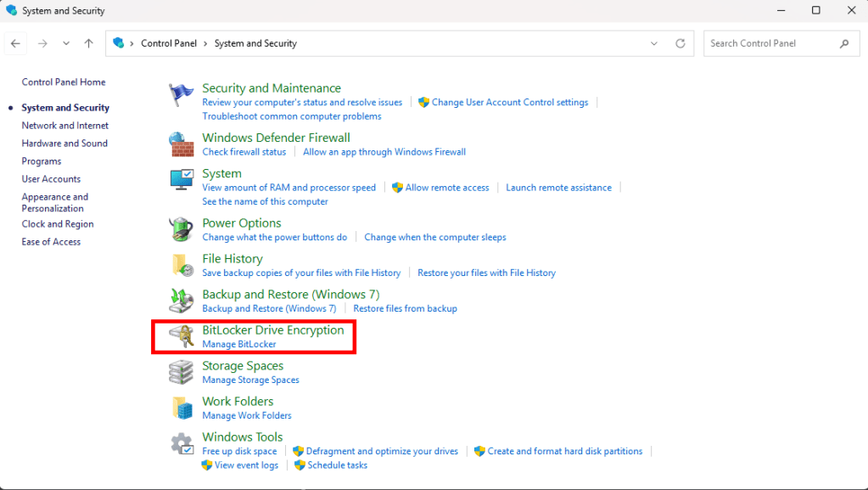The width and height of the screenshot is (868, 490).
Task: Open User Accounts category
Action: click(x=51, y=179)
